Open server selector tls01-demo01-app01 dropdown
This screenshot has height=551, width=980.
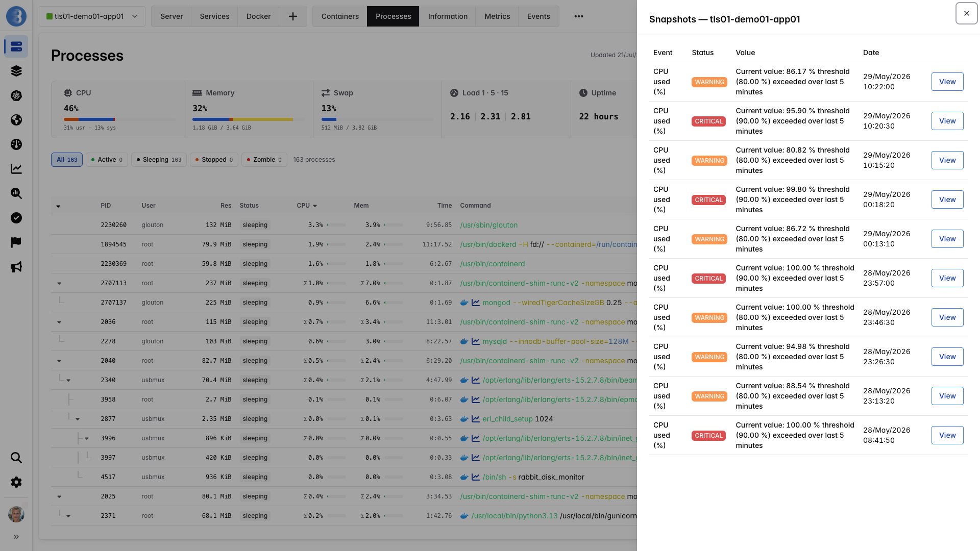(x=92, y=16)
